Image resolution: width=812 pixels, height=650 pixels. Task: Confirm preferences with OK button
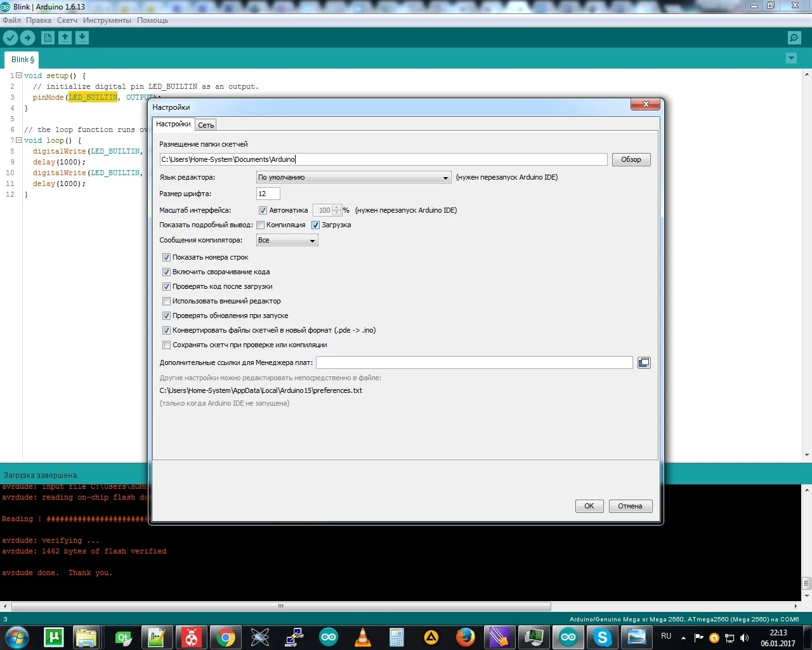click(589, 506)
